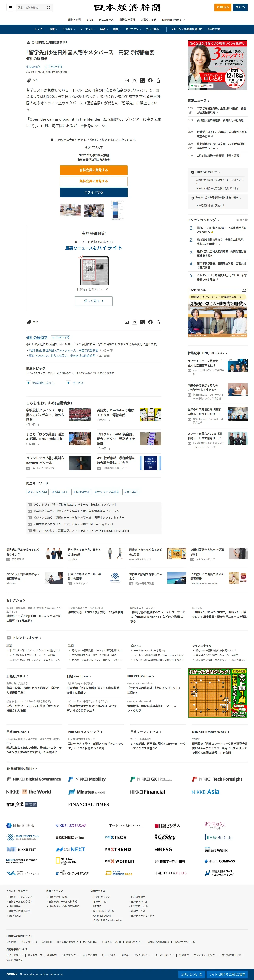Viewport: 254px width, 980px height.
Task: Open the LIVE menu item
Action: click(90, 19)
